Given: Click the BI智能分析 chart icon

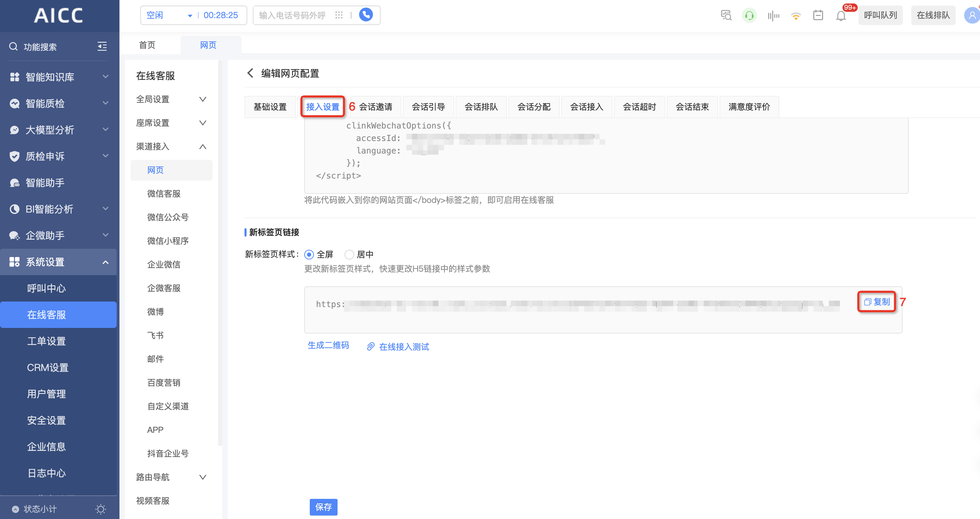Looking at the screenshot, I should pos(15,209).
